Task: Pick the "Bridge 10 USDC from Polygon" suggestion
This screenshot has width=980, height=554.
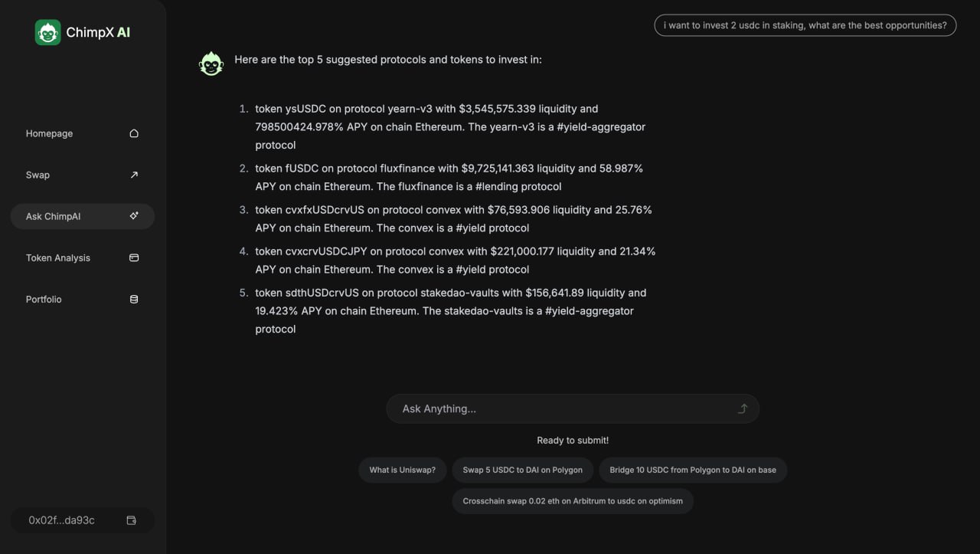Action: coord(692,470)
